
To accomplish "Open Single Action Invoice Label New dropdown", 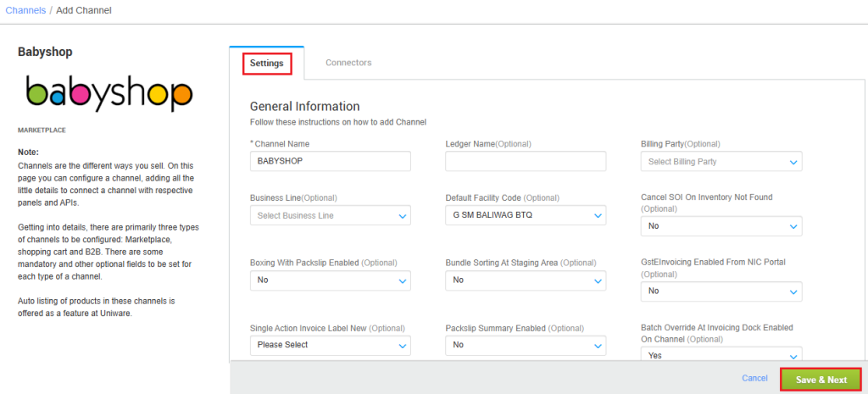I will pyautogui.click(x=331, y=346).
